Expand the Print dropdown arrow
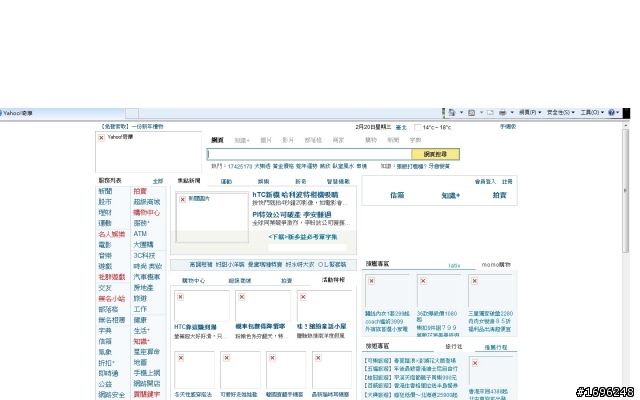Screen dimensions: 640x400 [x=512, y=112]
